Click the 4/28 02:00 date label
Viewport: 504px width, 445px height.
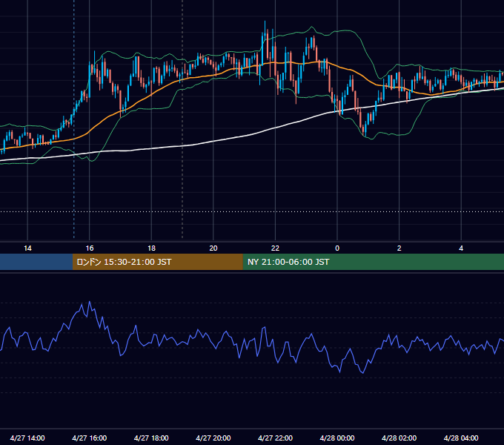pos(399,438)
